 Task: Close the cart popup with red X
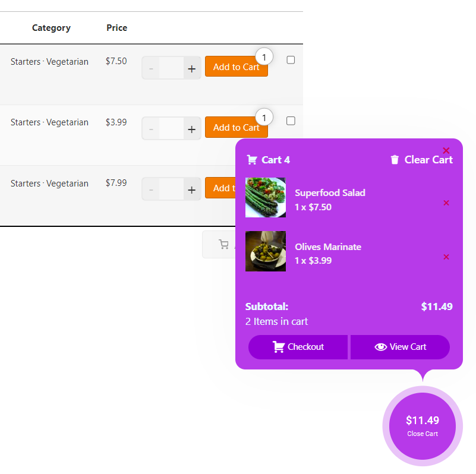(x=446, y=150)
